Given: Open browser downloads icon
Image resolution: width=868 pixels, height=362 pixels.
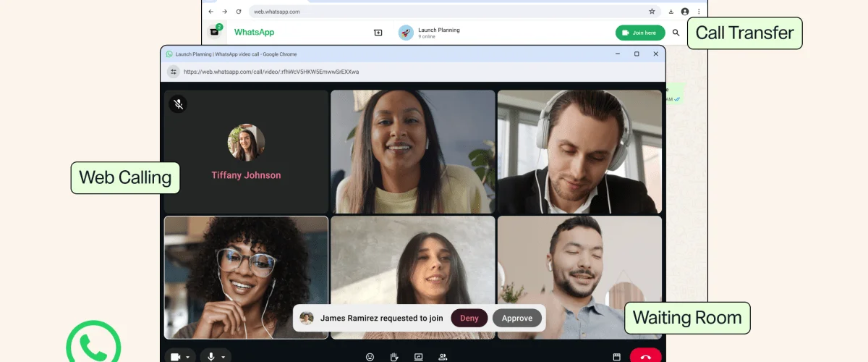Looking at the screenshot, I should coord(671,12).
